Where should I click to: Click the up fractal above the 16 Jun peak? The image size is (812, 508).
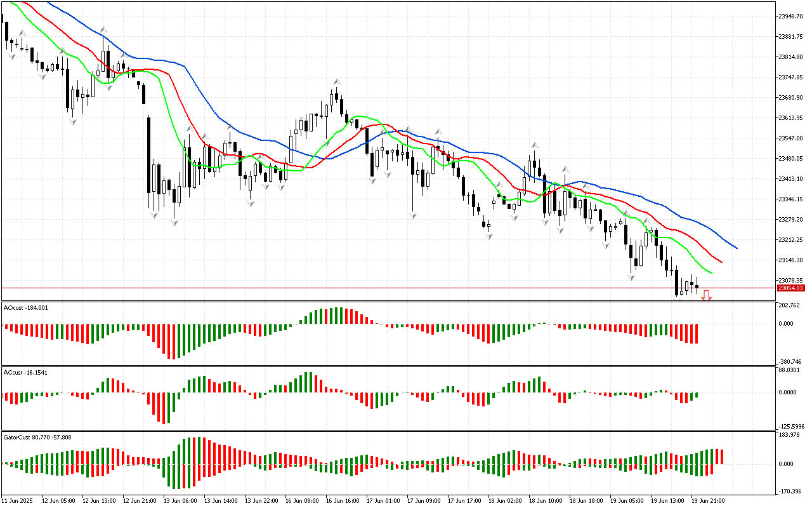pyautogui.click(x=337, y=81)
